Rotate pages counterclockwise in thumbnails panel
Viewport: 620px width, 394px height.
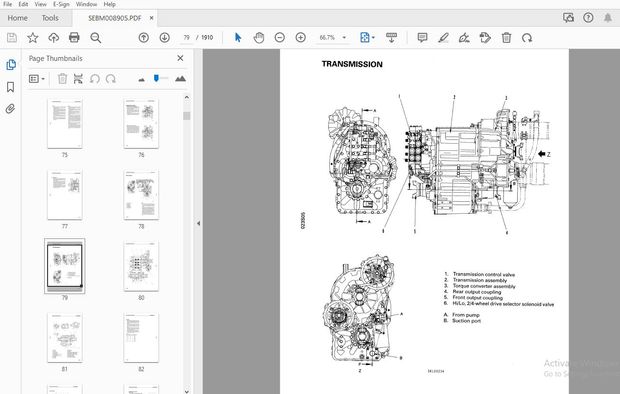coord(95,79)
